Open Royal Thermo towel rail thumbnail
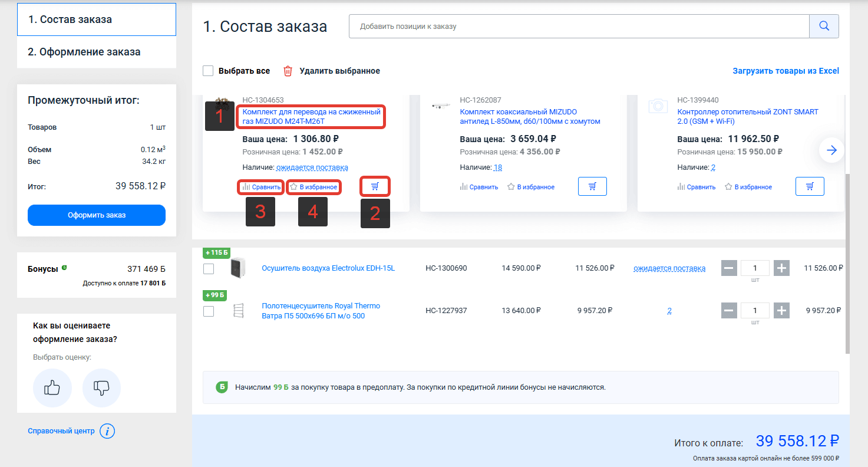 (x=238, y=311)
